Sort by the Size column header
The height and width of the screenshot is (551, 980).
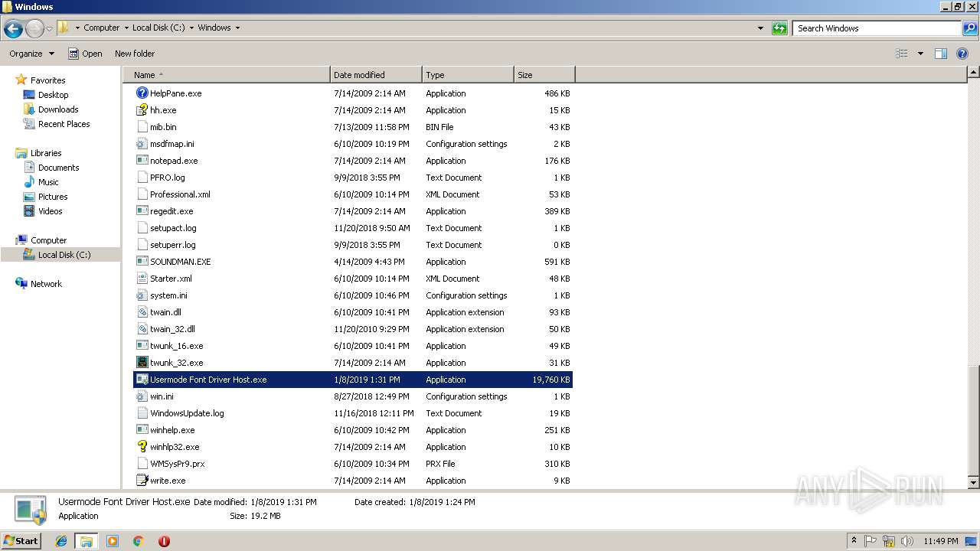coord(544,75)
